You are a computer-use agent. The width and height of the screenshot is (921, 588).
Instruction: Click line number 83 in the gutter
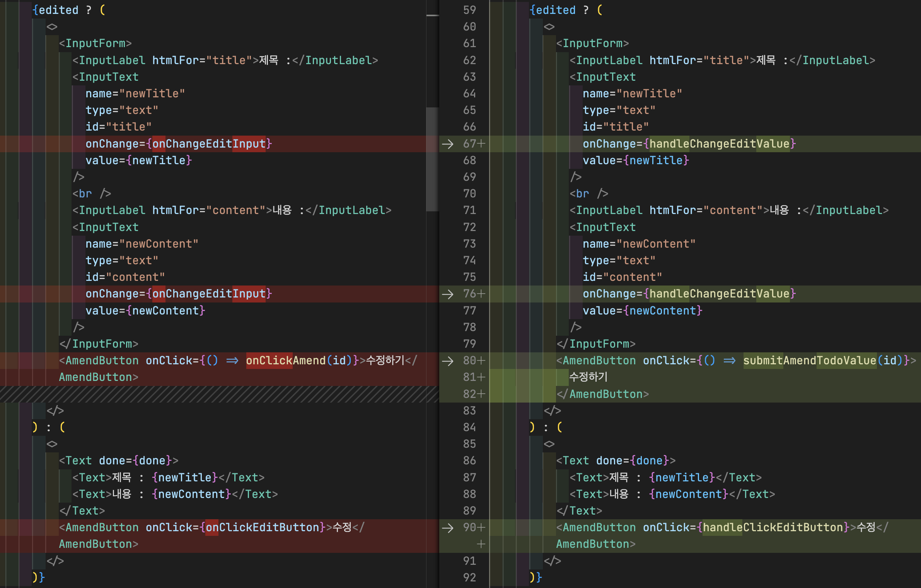469,411
